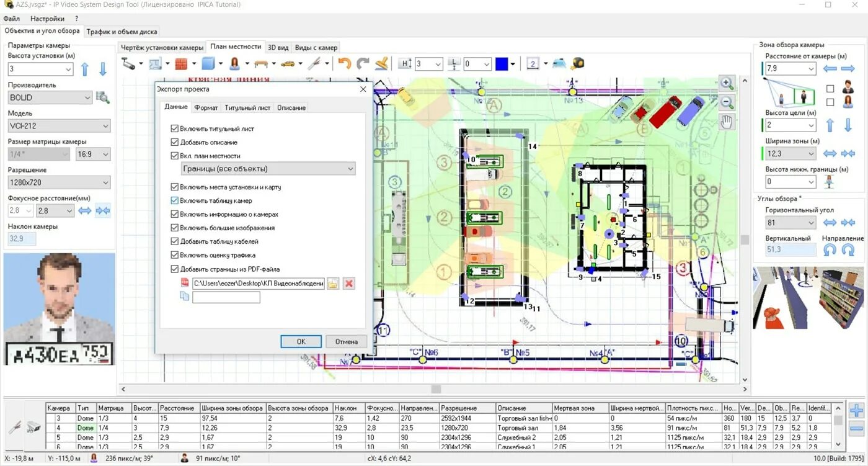This screenshot has width=868, height=466.
Task: Open the Разрешение dropdown showing 1280x720
Action: pos(59,182)
